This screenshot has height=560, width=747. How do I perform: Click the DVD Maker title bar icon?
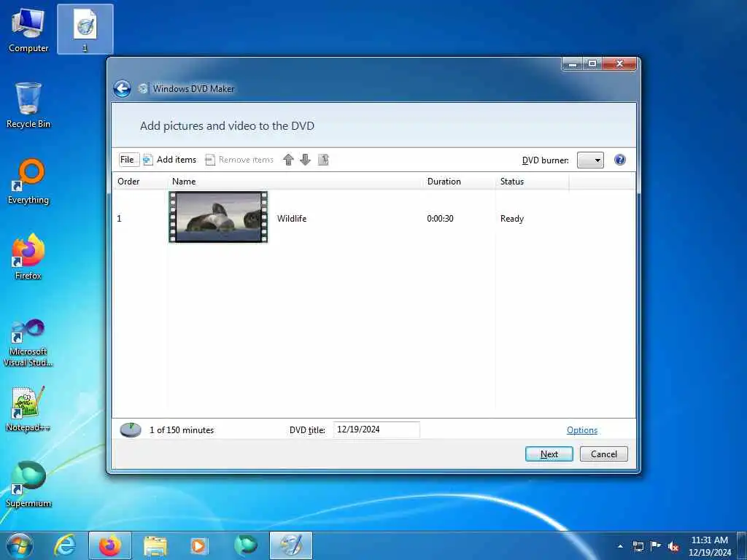click(142, 88)
